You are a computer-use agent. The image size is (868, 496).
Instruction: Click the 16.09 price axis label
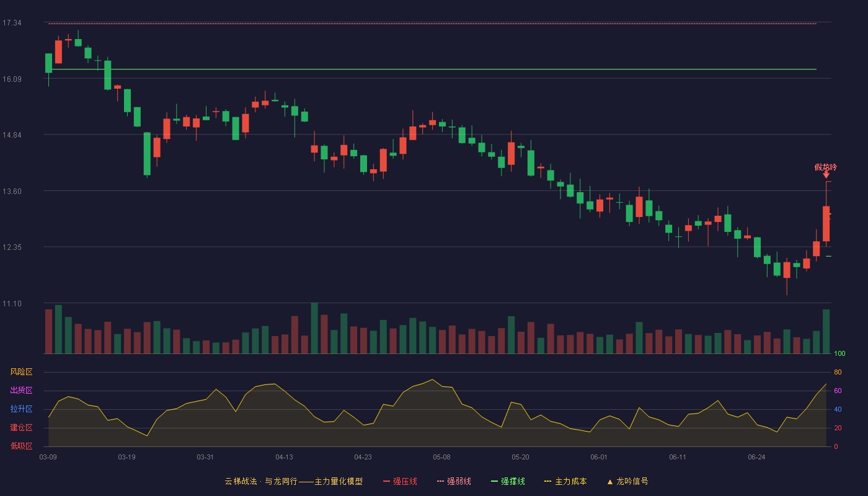coord(12,79)
